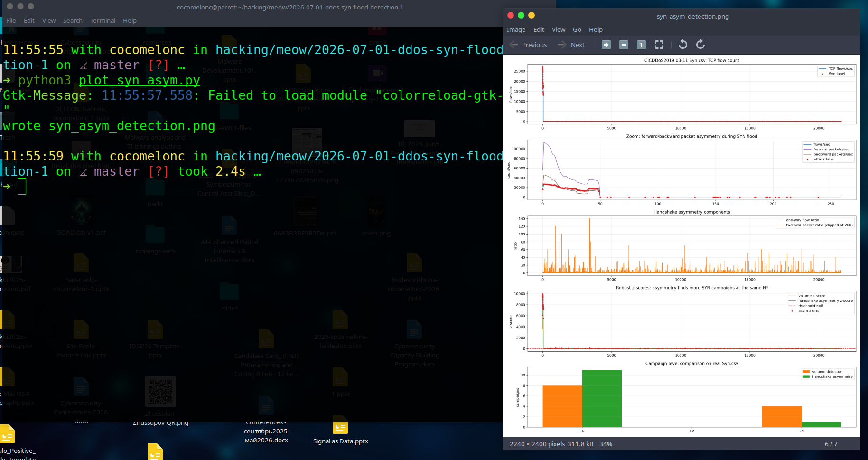
Task: Open the terminal's Search menu
Action: 73,20
